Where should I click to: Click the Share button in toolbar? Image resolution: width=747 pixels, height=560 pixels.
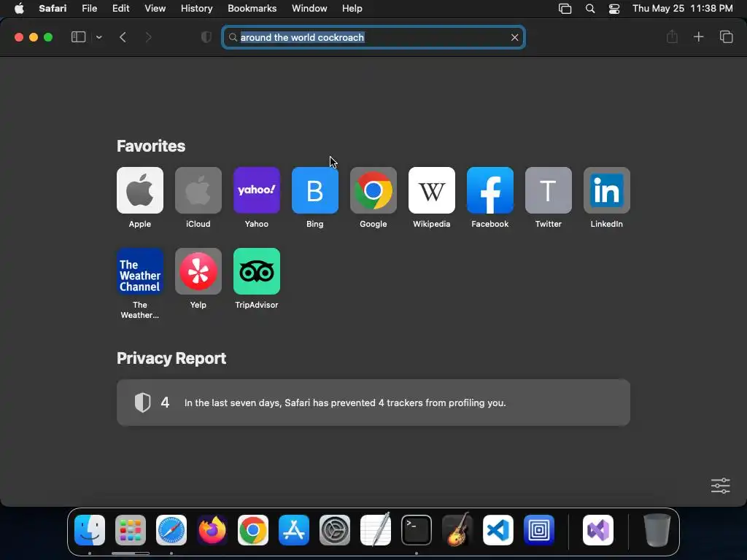pos(672,36)
